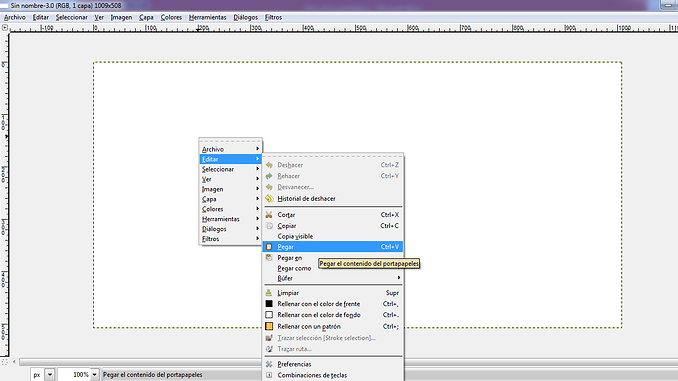Click the Pegar en icon
The height and width of the screenshot is (381, 678).
(x=269, y=257)
